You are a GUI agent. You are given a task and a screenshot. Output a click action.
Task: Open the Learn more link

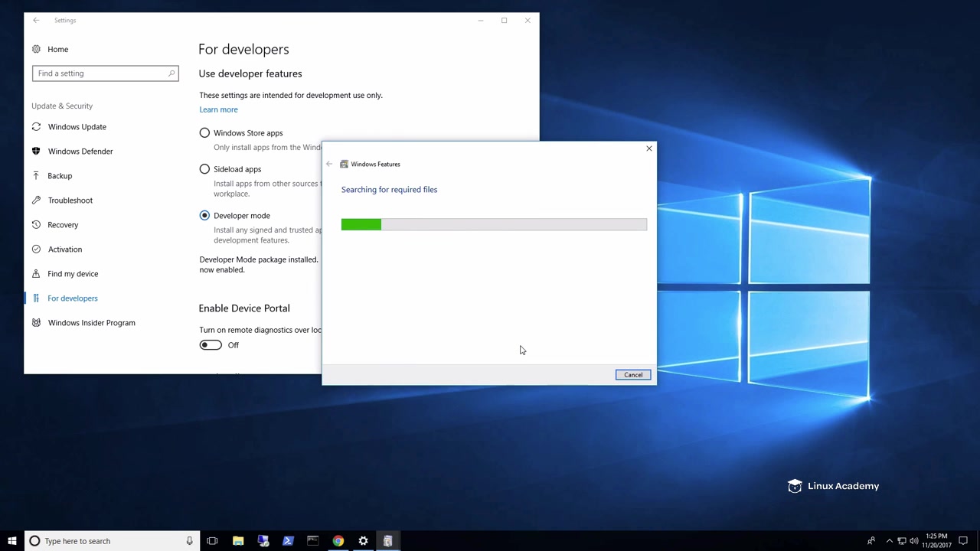218,109
